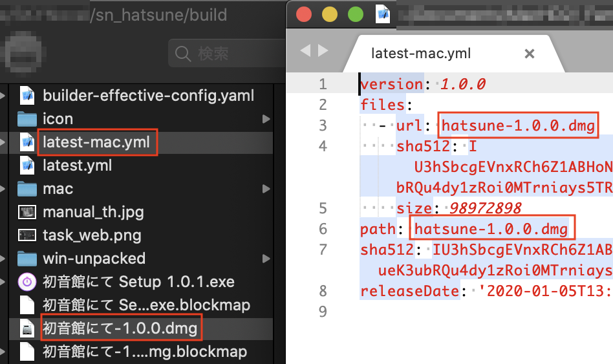Image resolution: width=613 pixels, height=364 pixels.
Task: Click the task_web.png thumbnail icon
Action: pyautogui.click(x=27, y=235)
